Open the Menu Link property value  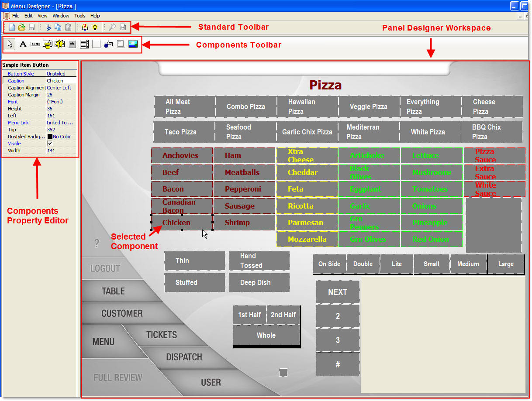point(61,123)
